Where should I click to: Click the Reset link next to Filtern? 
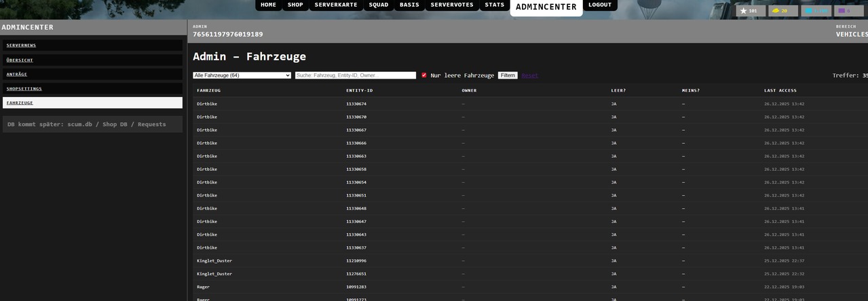click(x=530, y=75)
